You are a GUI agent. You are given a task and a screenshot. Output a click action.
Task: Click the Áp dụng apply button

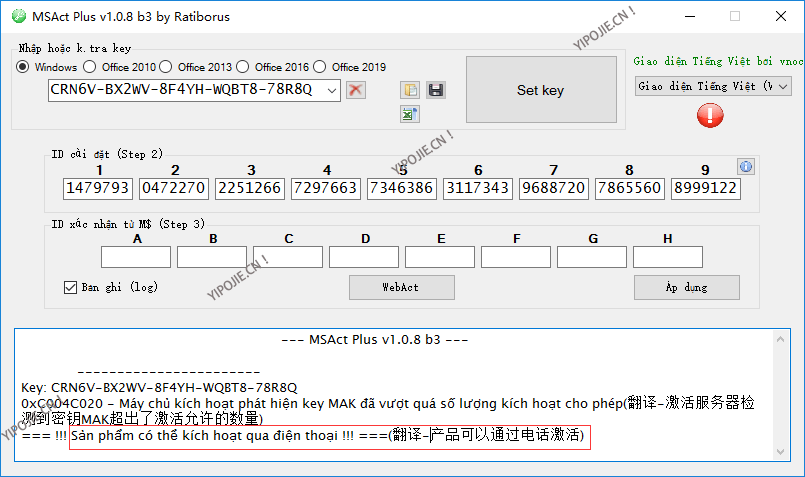click(687, 288)
